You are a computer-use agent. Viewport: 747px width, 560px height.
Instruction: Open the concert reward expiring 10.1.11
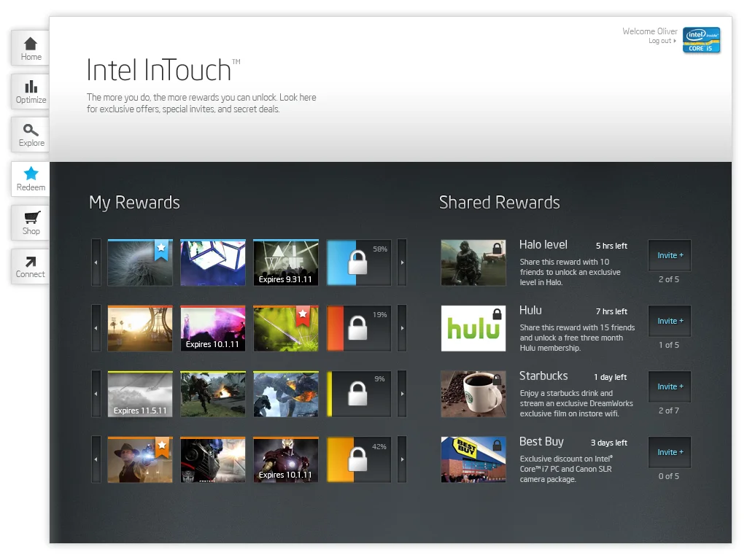[213, 328]
